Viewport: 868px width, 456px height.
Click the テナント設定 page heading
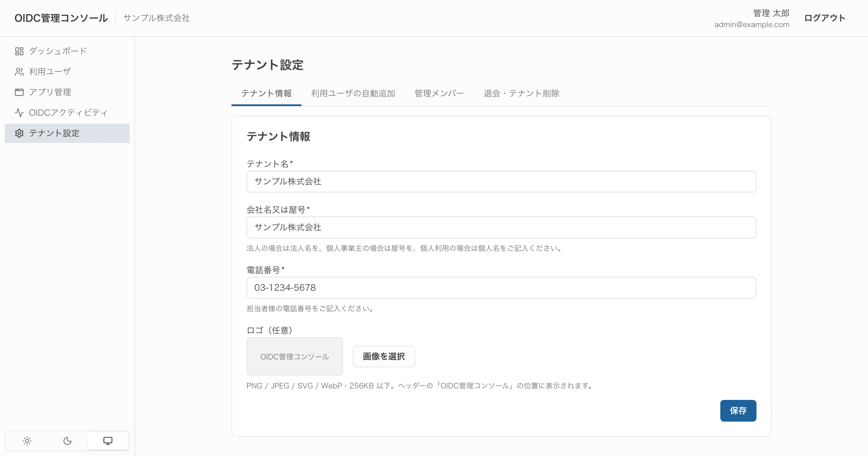(268, 65)
